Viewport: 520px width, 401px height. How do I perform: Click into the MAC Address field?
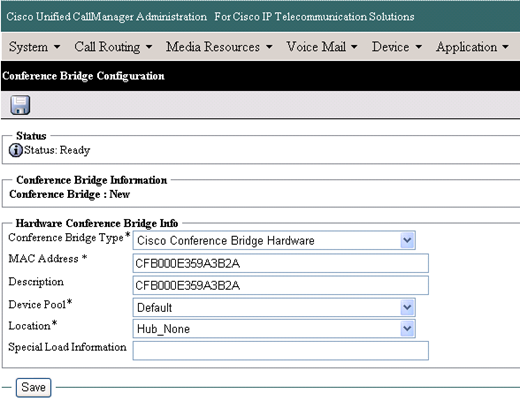click(281, 263)
